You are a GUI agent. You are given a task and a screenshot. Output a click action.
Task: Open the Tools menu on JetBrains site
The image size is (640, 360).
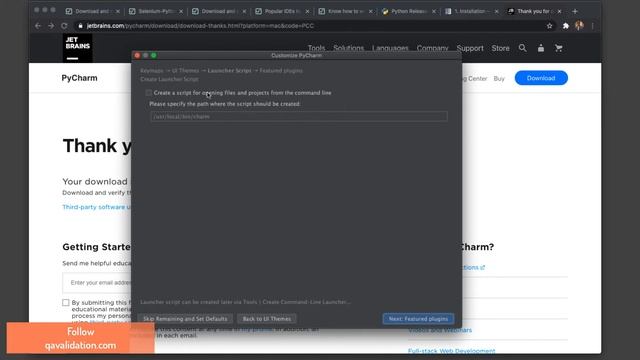[x=316, y=48]
